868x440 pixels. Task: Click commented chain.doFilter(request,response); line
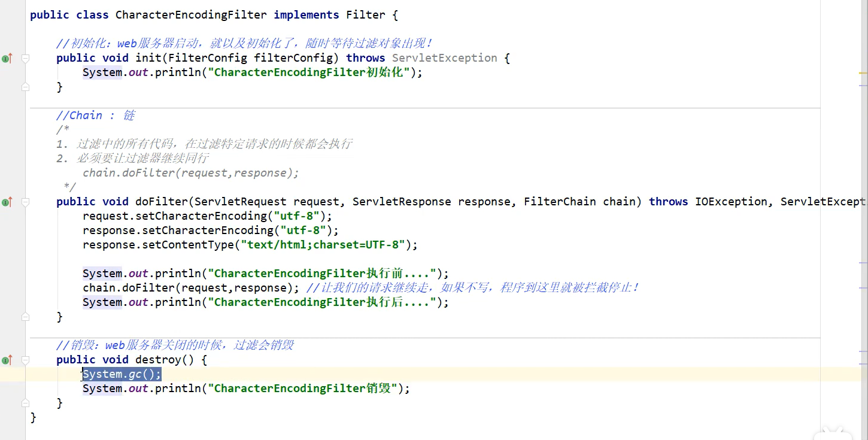[191, 173]
